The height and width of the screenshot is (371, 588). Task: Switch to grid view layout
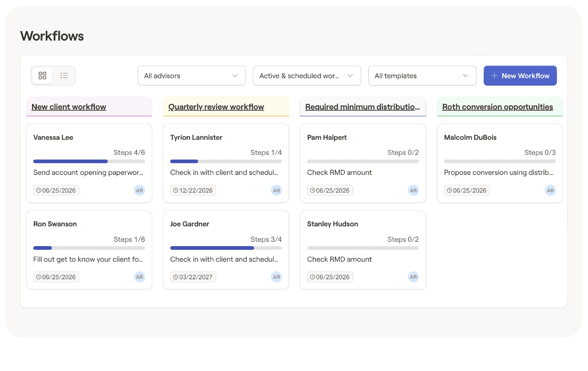(x=42, y=76)
